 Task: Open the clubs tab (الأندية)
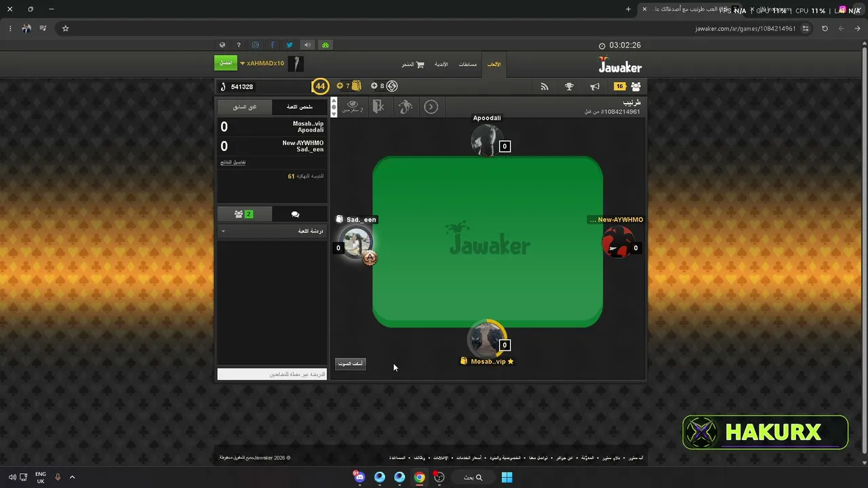[441, 64]
